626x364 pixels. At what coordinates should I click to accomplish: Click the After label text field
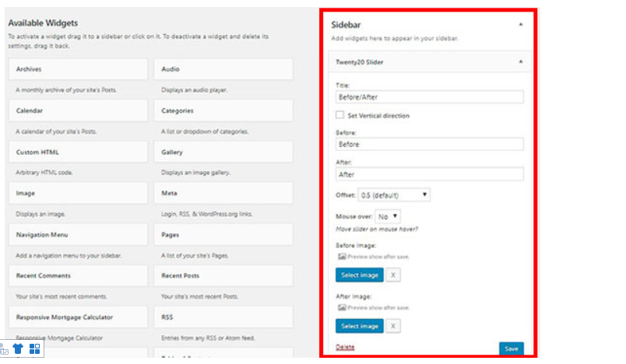(x=429, y=174)
